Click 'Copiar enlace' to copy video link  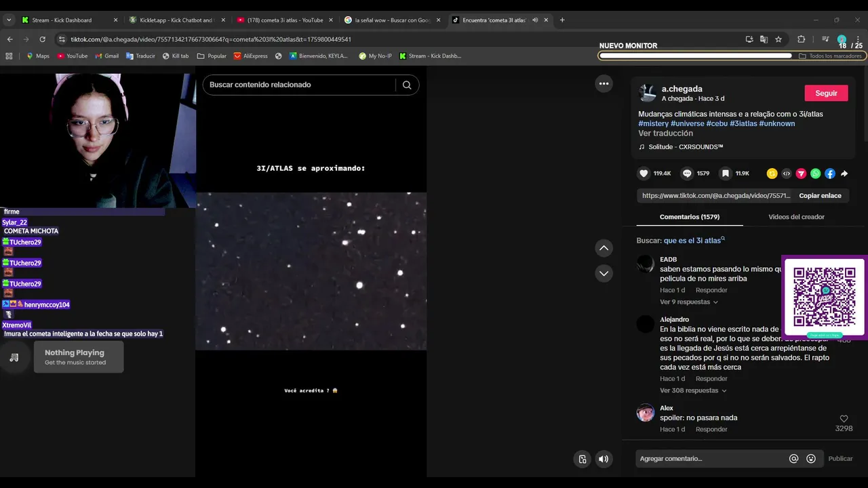tap(820, 196)
